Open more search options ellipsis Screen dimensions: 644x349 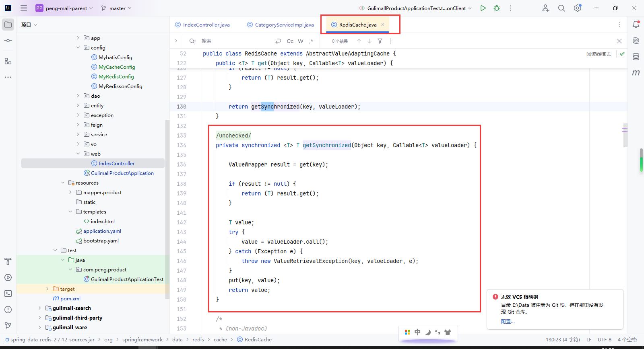click(x=390, y=41)
